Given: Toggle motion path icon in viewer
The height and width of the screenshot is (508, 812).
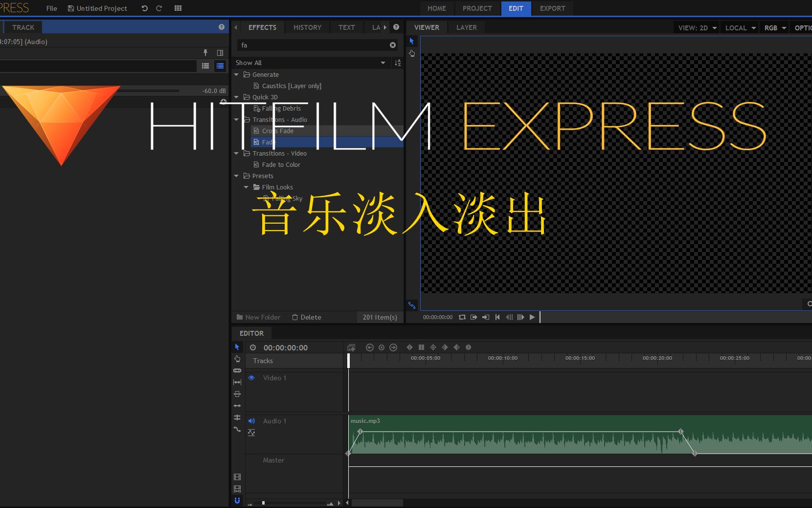Looking at the screenshot, I should coord(412,305).
